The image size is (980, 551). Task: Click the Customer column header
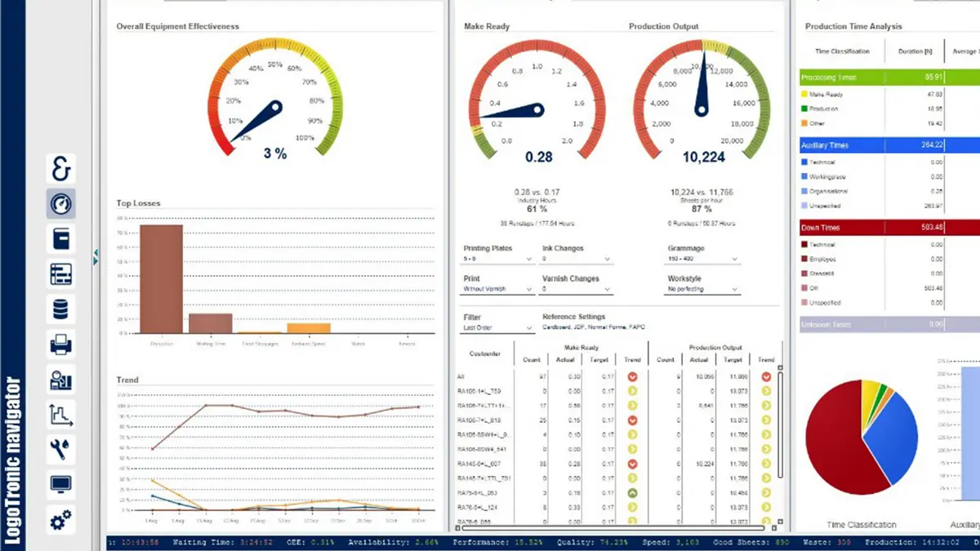point(485,353)
